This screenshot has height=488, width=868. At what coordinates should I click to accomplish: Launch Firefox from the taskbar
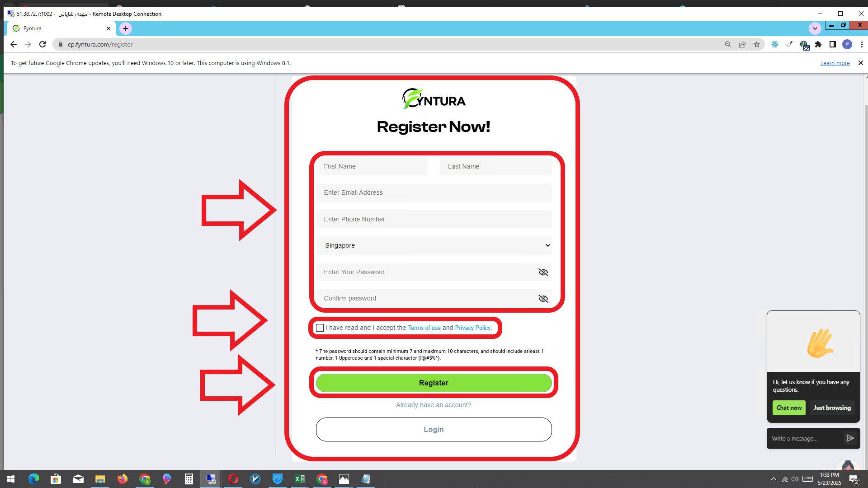coord(122,479)
